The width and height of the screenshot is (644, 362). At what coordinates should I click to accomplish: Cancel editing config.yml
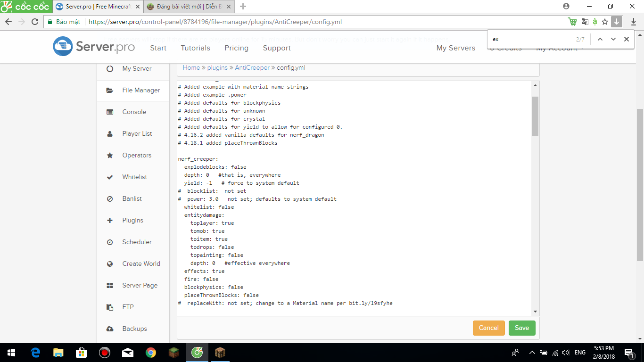[488, 328]
